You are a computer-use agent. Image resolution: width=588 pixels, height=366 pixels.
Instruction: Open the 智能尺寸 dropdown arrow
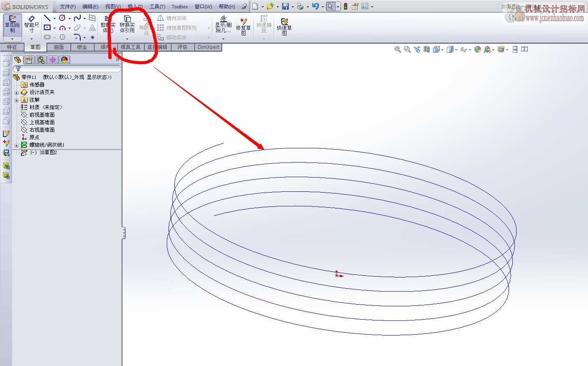click(x=31, y=39)
